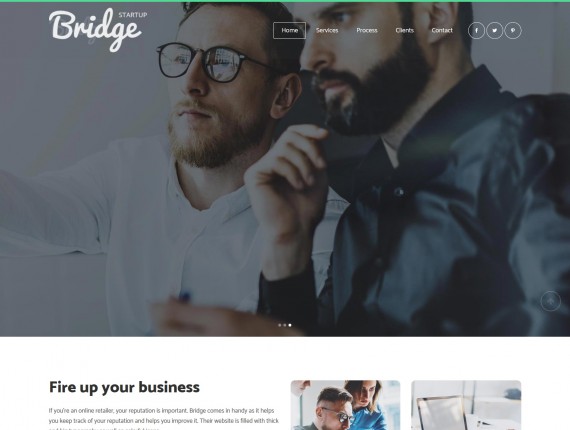Viewport: 570px width, 430px height.
Task: Open the Contact navigation link
Action: [442, 31]
